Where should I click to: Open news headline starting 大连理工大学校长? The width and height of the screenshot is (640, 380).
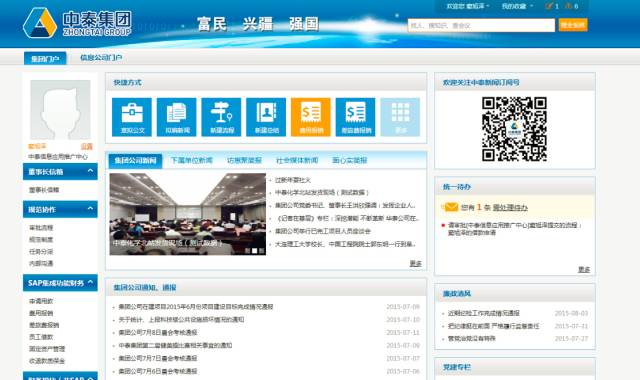[x=345, y=244]
